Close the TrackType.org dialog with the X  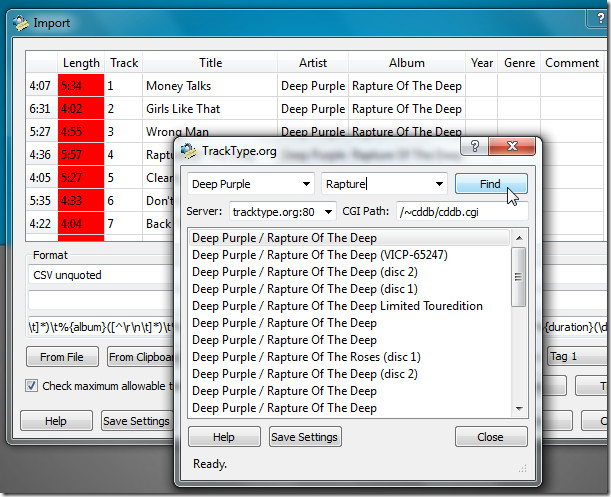pos(512,146)
